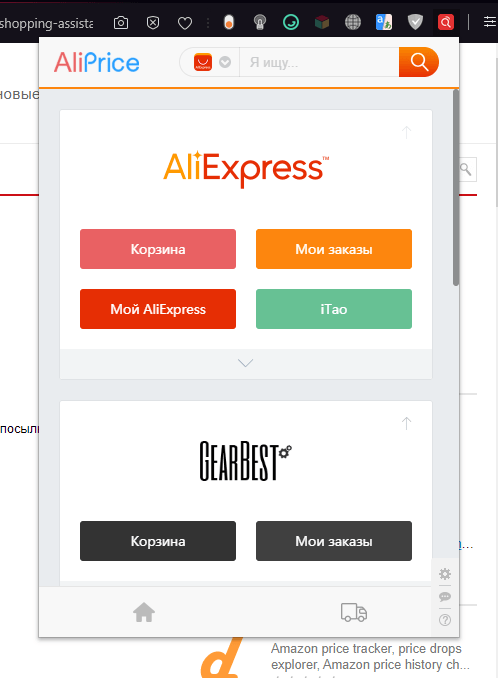Click the popup's vertical scrollbar thumb
The width and height of the screenshot is (498, 678).
click(456, 187)
